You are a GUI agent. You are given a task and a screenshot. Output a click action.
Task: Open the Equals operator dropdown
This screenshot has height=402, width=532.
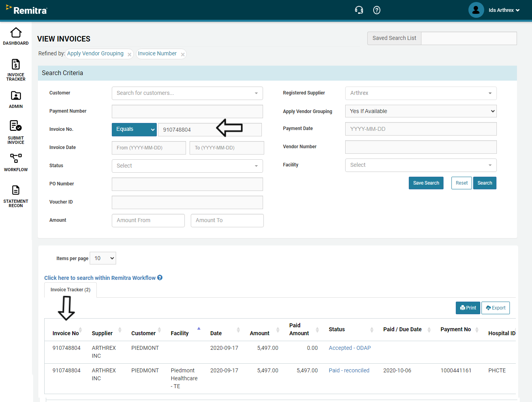click(x=134, y=129)
